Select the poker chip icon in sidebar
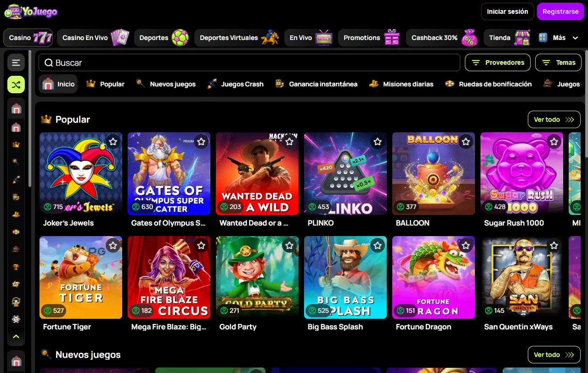588x373 pixels. [16, 319]
